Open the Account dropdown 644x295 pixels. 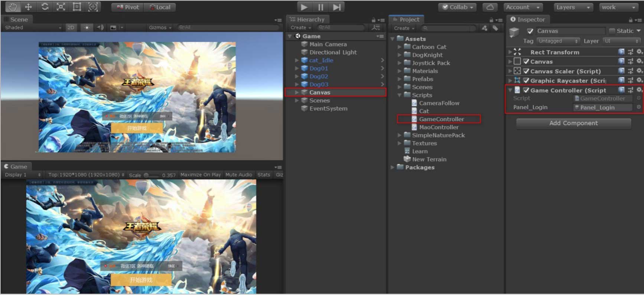tap(523, 7)
